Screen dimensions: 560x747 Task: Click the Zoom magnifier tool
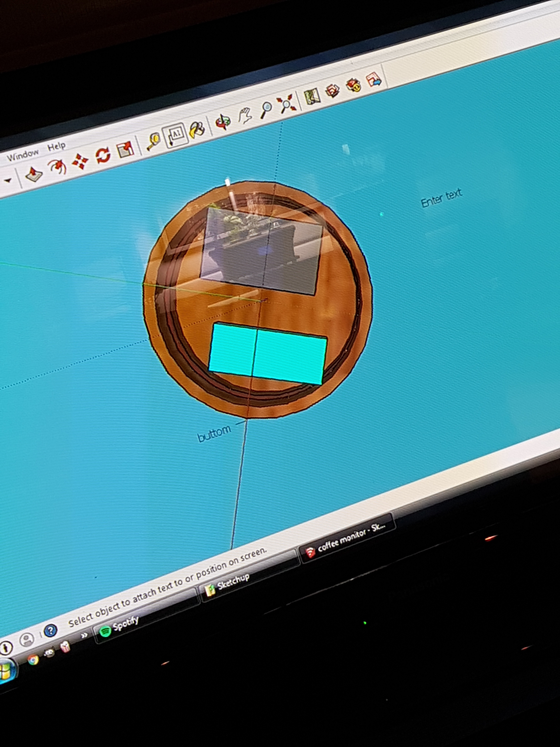pos(266,109)
